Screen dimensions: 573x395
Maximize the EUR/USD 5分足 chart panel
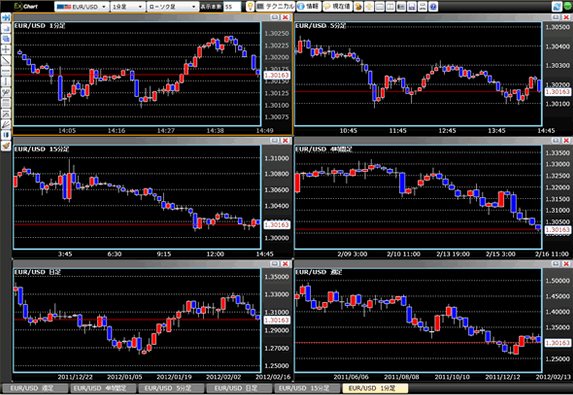click(556, 17)
